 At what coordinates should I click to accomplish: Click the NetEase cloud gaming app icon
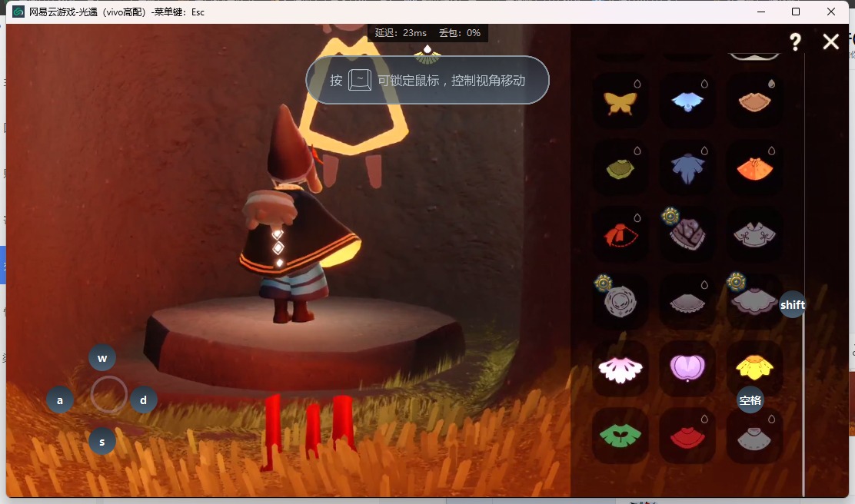[x=18, y=12]
